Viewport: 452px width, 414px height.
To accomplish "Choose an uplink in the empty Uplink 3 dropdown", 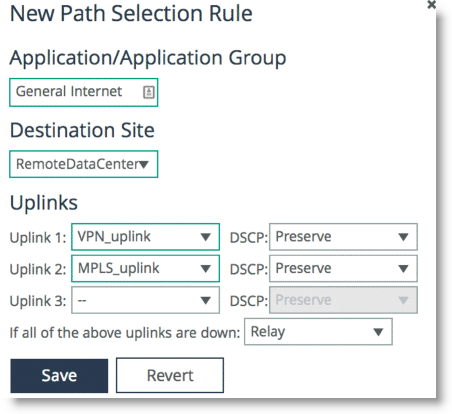I will pos(145,300).
